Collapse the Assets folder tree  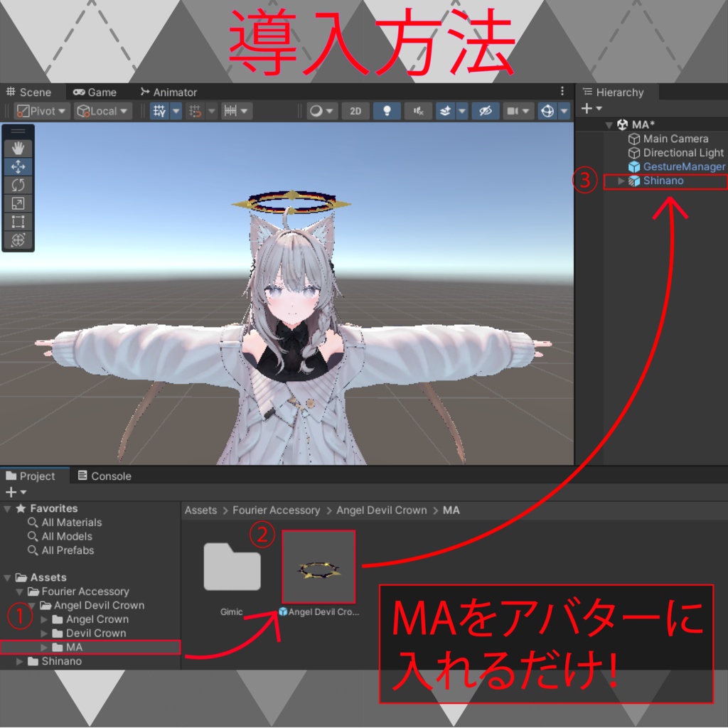(x=7, y=578)
